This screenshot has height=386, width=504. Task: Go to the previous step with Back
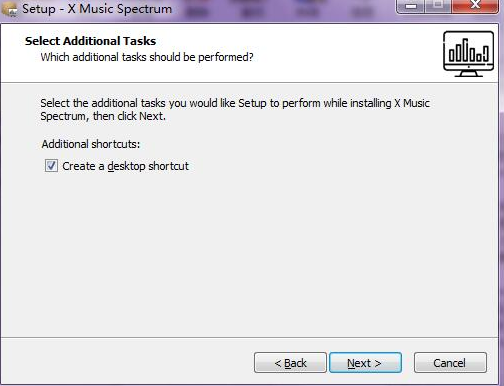click(290, 363)
